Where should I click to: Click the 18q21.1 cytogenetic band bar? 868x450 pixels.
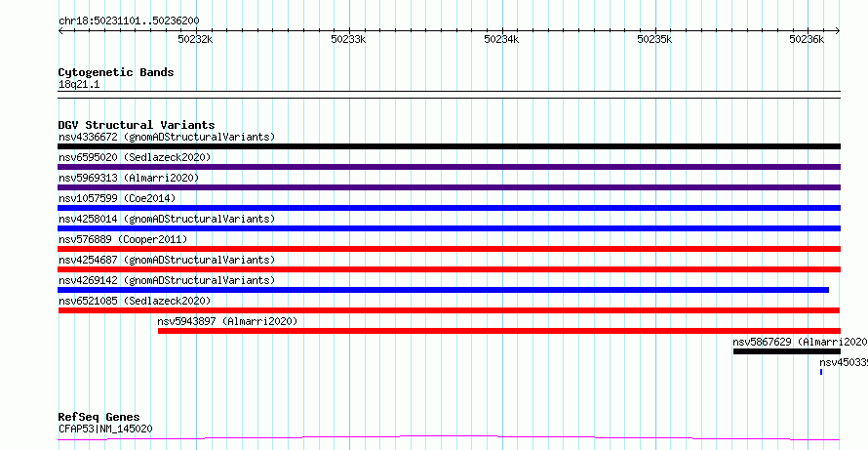click(x=449, y=95)
